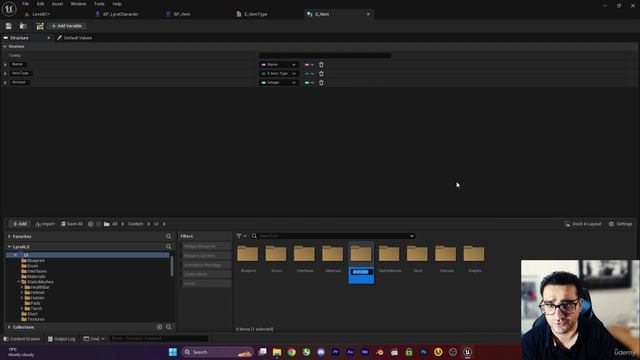This screenshot has width=640, height=360.
Task: Change container type for Name variable
Action: click(309, 64)
